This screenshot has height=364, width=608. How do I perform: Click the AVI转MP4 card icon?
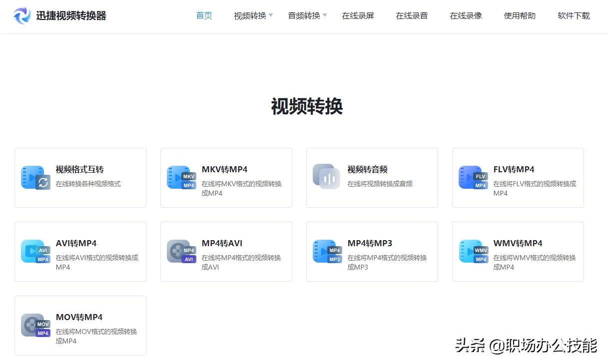pyautogui.click(x=35, y=252)
